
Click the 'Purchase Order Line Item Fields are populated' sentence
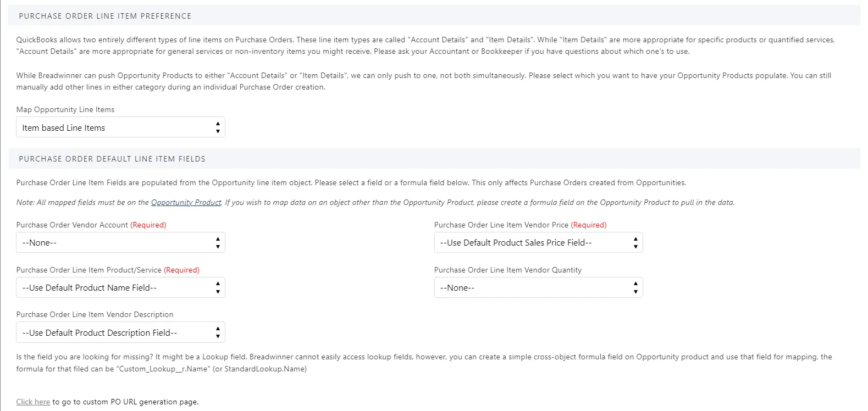[x=351, y=182]
